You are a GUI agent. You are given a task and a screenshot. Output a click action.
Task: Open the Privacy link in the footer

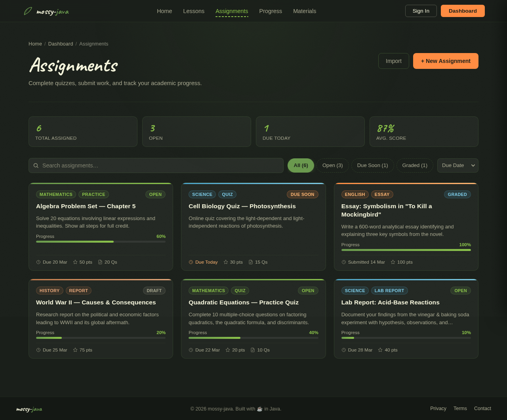438,408
